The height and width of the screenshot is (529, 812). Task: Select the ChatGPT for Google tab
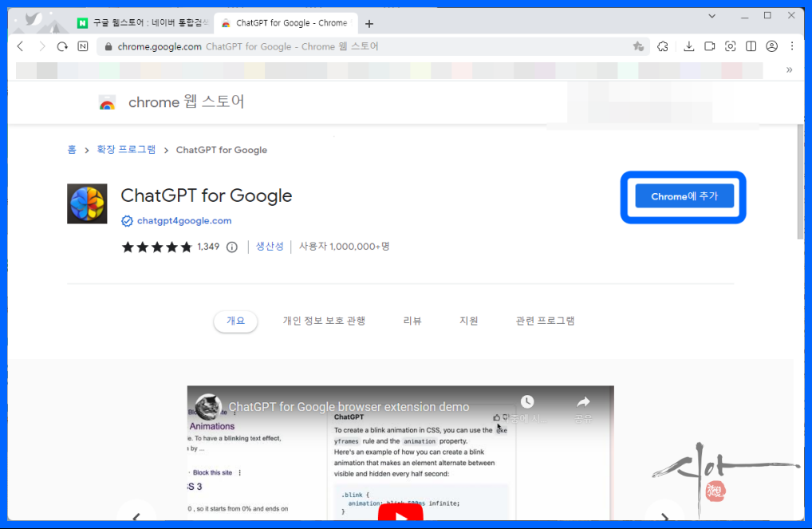click(x=286, y=23)
